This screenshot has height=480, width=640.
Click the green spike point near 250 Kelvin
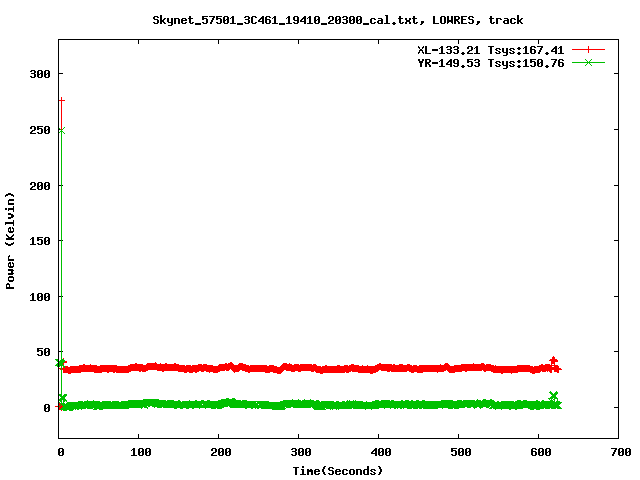[x=62, y=131]
